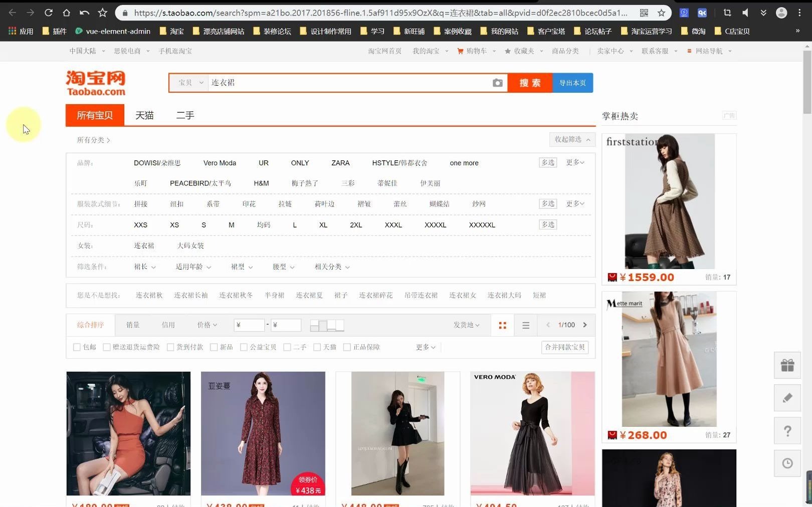
Task: Choose size XL filter
Action: (x=323, y=225)
